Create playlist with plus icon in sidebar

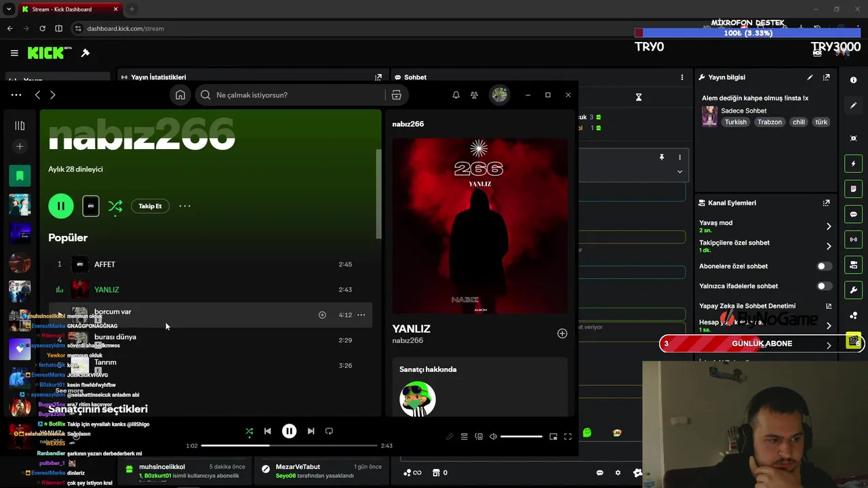20,146
